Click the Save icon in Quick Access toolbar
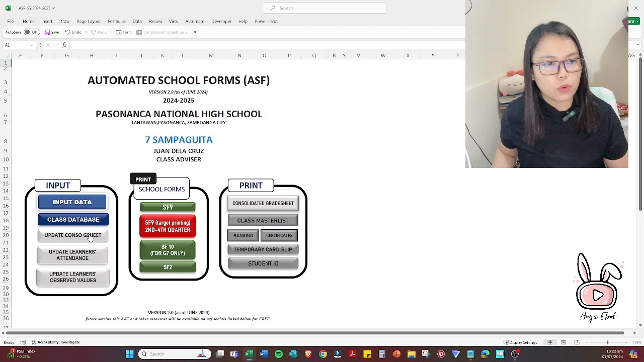 click(x=47, y=32)
